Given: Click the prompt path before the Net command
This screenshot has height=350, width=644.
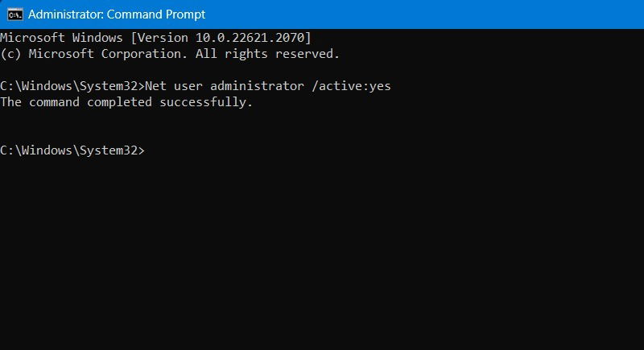Looking at the screenshot, I should tap(71, 86).
